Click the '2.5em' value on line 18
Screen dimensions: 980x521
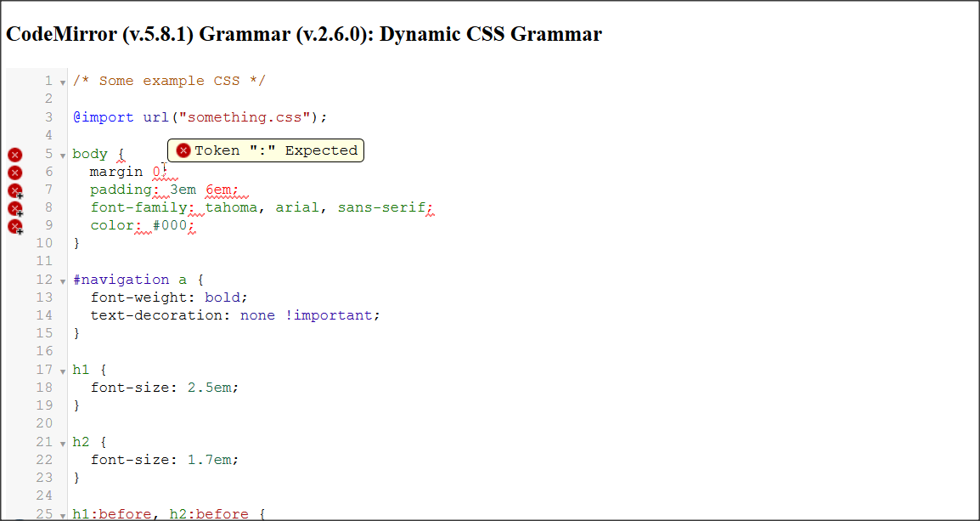pos(210,388)
